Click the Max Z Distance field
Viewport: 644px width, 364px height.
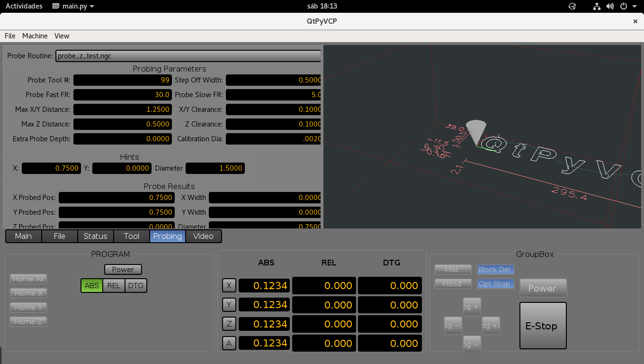coord(123,124)
